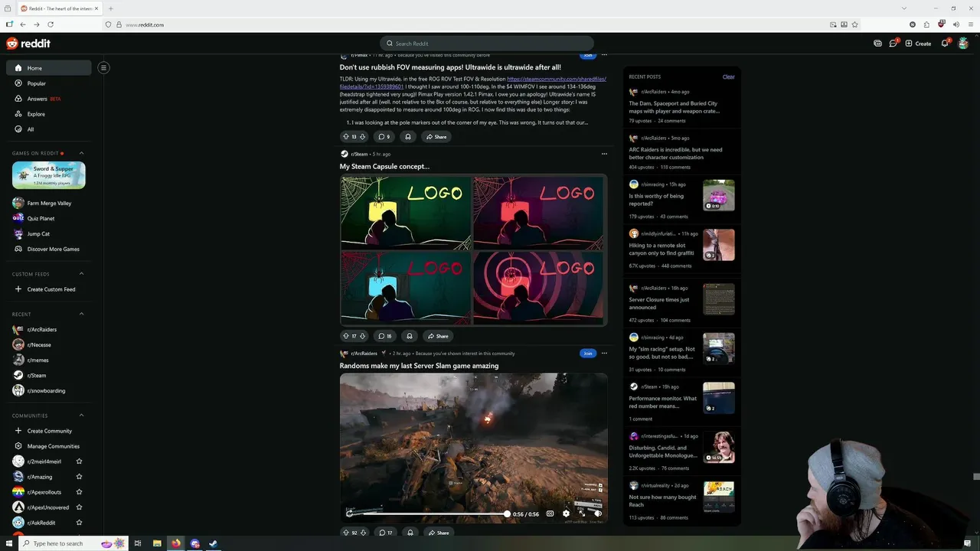
Task: Open video settings gear
Action: click(566, 514)
